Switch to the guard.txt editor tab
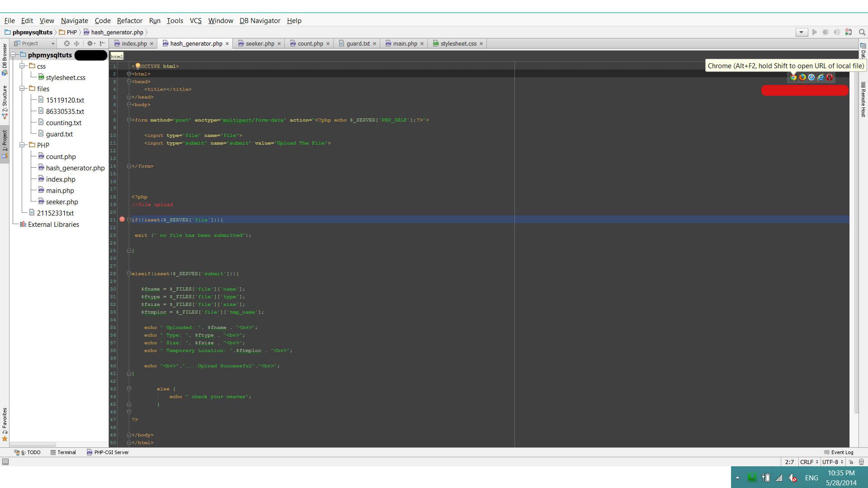Viewport: 868px width, 488px height. [x=358, y=44]
